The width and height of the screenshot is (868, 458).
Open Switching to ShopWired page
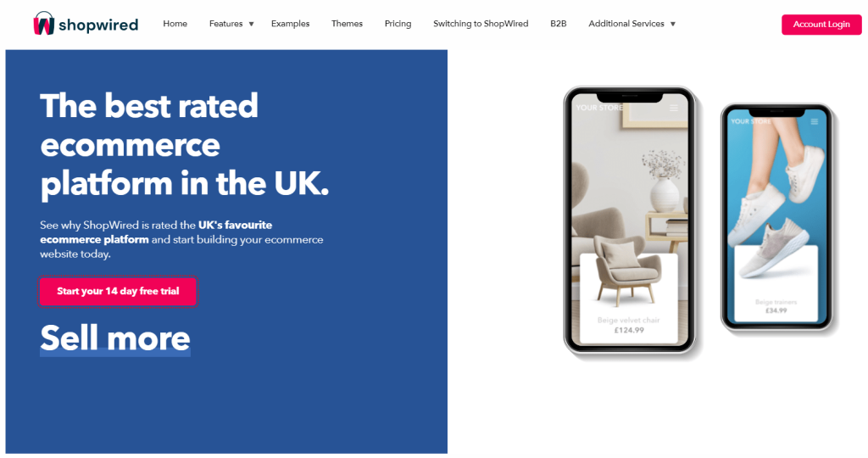(x=481, y=23)
